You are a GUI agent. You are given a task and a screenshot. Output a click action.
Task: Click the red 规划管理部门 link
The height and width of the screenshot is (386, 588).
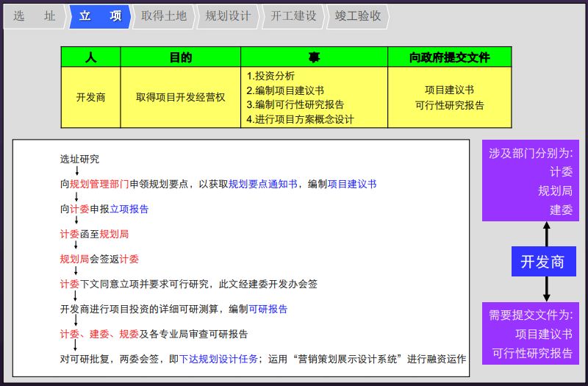click(x=99, y=185)
